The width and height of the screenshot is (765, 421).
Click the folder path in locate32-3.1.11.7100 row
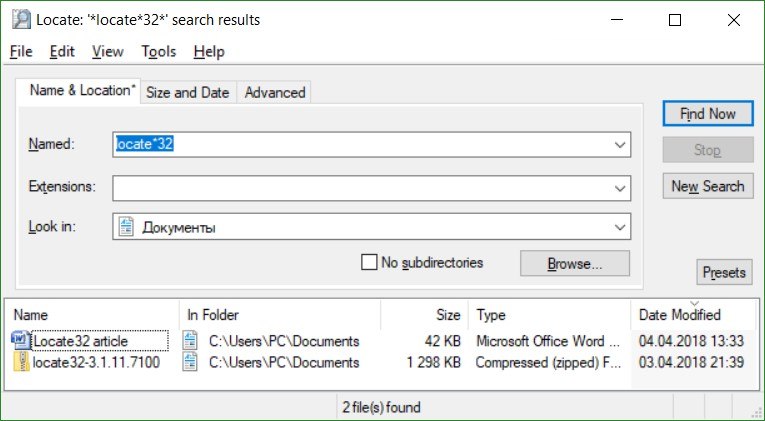point(284,362)
